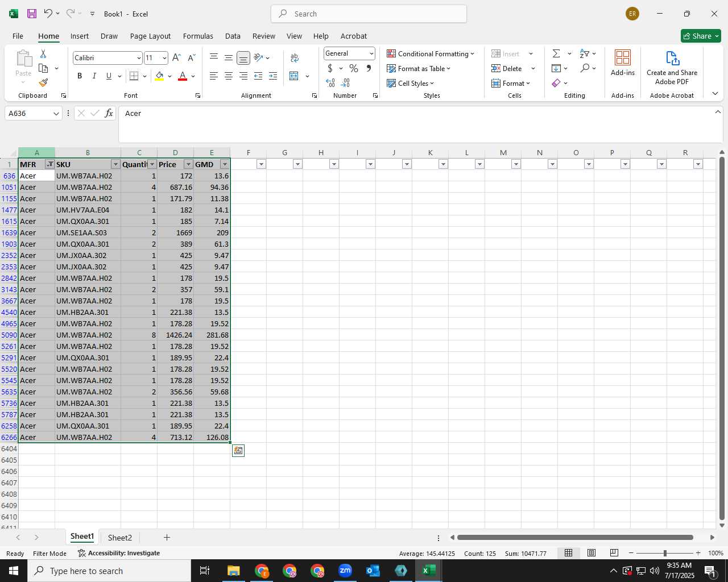728x582 pixels.
Task: Click Decrease Decimal icon
Action: tap(345, 83)
